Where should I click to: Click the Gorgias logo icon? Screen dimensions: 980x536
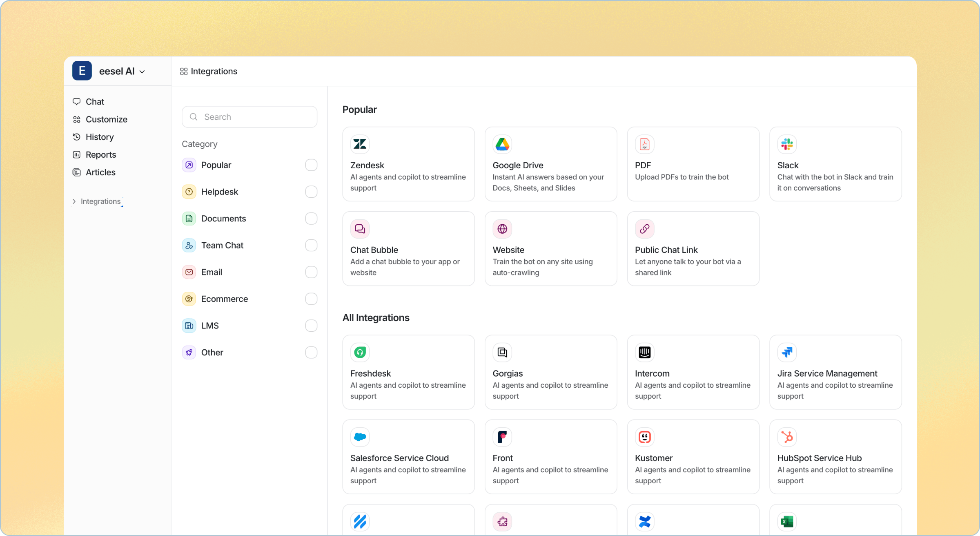(502, 352)
